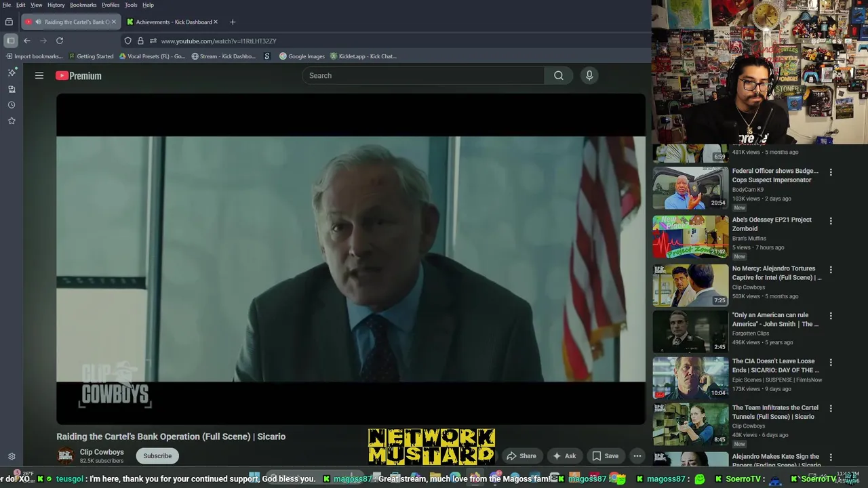Open options for Only an American video
The height and width of the screenshot is (488, 868).
point(831,316)
